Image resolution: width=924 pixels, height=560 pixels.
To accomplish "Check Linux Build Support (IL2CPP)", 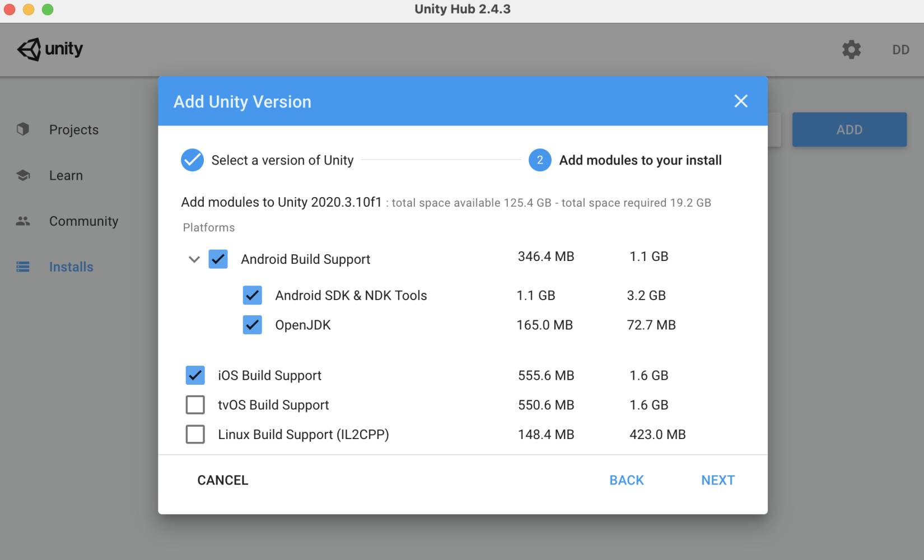I will click(195, 435).
